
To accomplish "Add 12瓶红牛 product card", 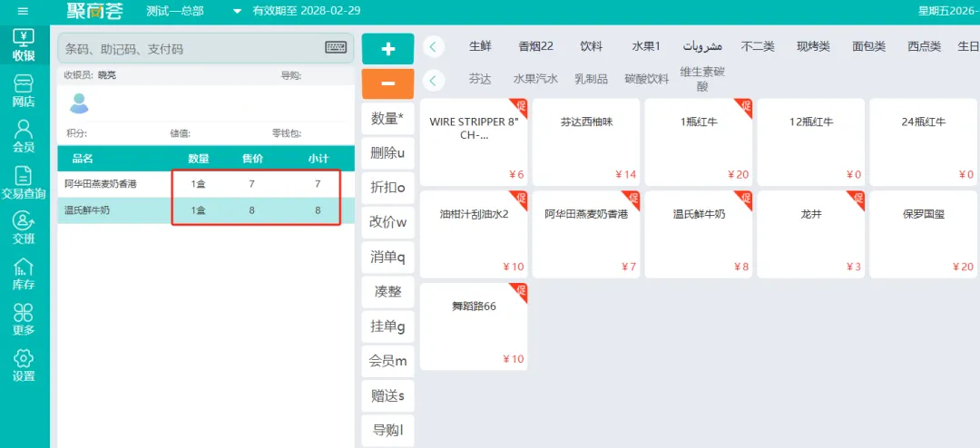I will point(811,141).
